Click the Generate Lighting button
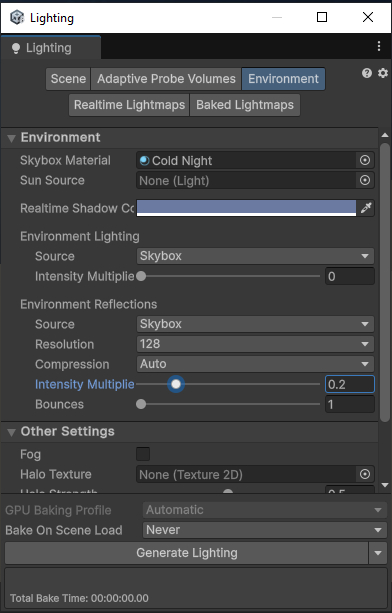 pos(186,553)
